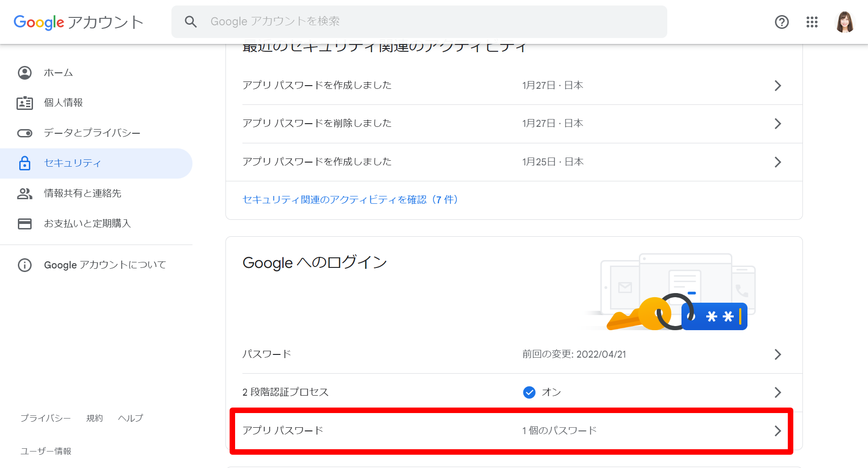Expand the アプリ パスワード chevron
Image resolution: width=868 pixels, height=468 pixels.
click(x=778, y=431)
